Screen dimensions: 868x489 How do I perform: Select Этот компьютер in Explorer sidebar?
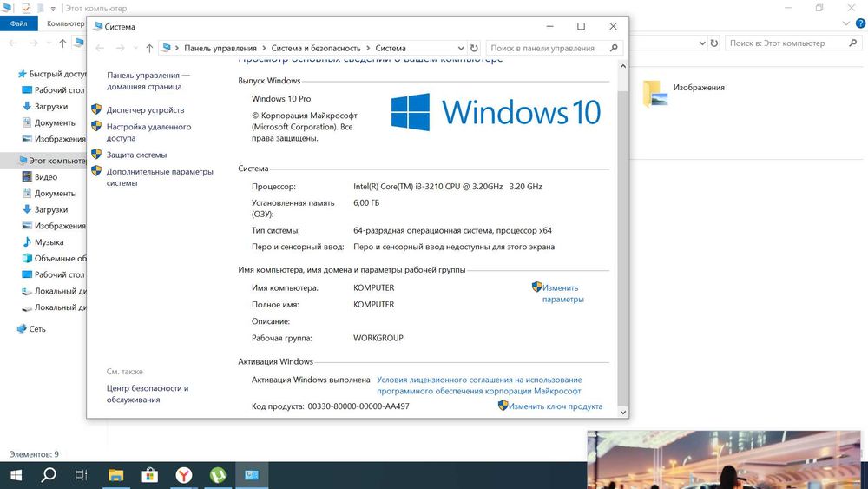[x=52, y=161]
